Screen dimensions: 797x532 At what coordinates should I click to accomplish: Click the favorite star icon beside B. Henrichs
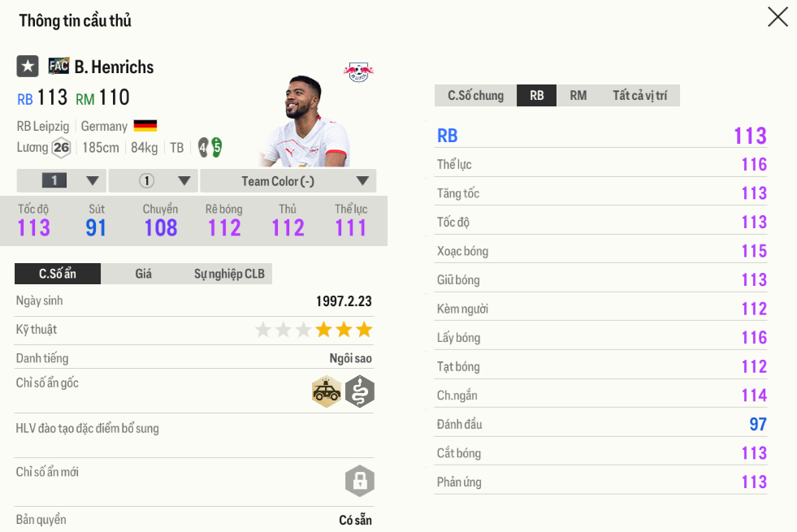tap(28, 67)
